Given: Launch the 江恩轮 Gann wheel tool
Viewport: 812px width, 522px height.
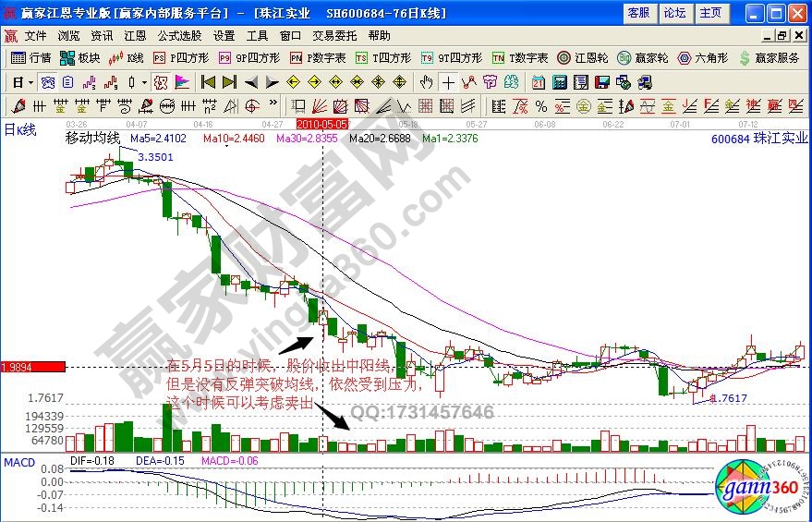Looking at the screenshot, I should point(585,57).
